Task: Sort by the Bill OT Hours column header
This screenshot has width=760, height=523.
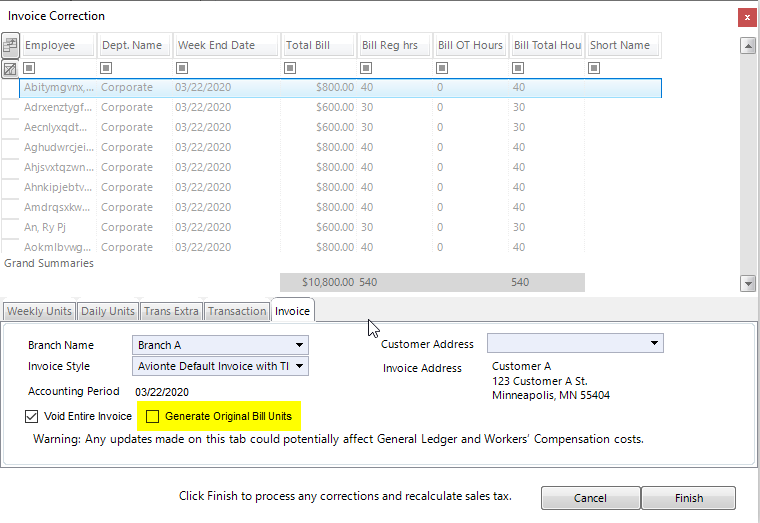Action: click(471, 45)
